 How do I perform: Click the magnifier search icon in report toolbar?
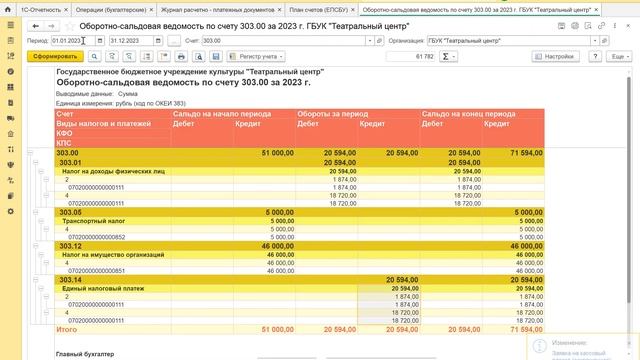click(x=94, y=57)
